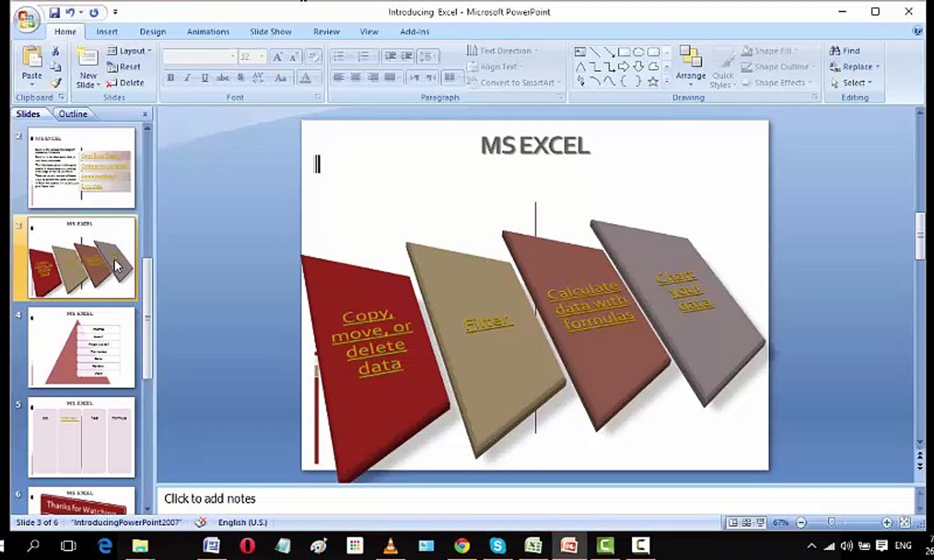Screen dimensions: 934x560
Task: Toggle Strikethrough formatting
Action: pos(223,78)
